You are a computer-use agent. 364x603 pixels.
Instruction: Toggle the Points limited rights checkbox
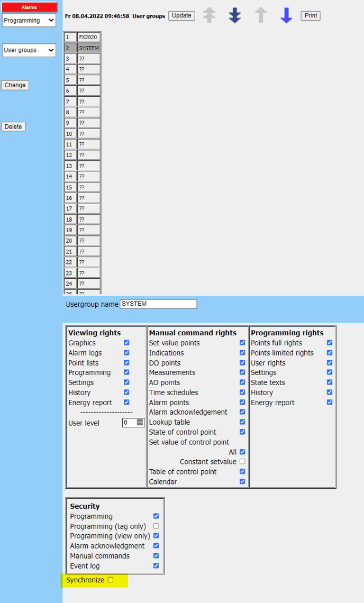coord(330,352)
